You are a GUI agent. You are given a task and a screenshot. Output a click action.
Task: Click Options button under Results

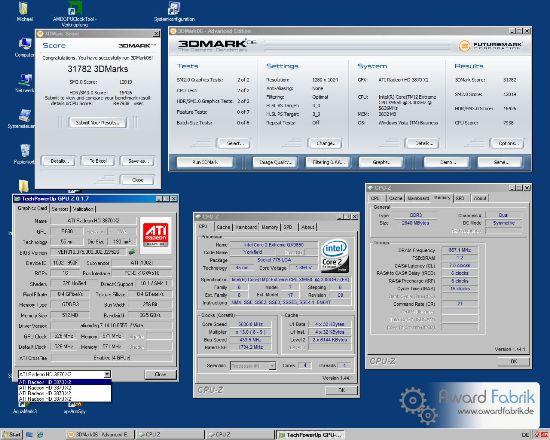pyautogui.click(x=507, y=143)
